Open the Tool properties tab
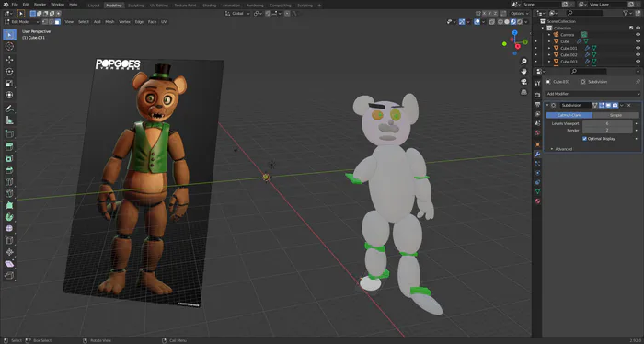 (x=537, y=84)
